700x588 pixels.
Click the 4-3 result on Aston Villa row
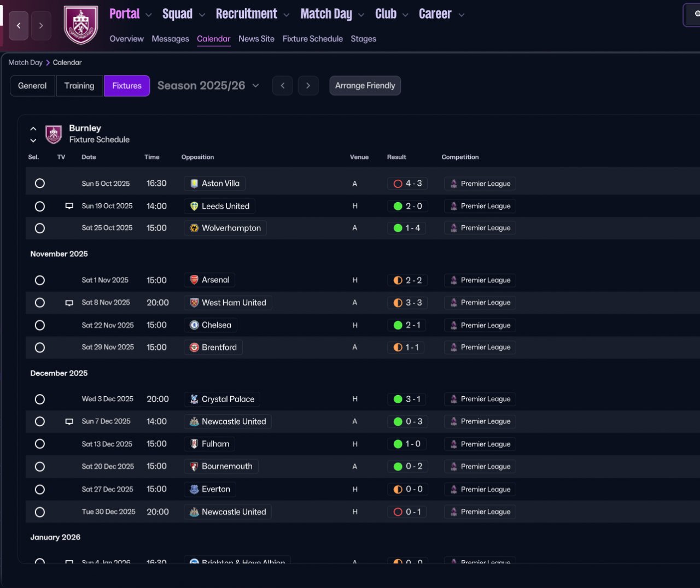(x=407, y=184)
